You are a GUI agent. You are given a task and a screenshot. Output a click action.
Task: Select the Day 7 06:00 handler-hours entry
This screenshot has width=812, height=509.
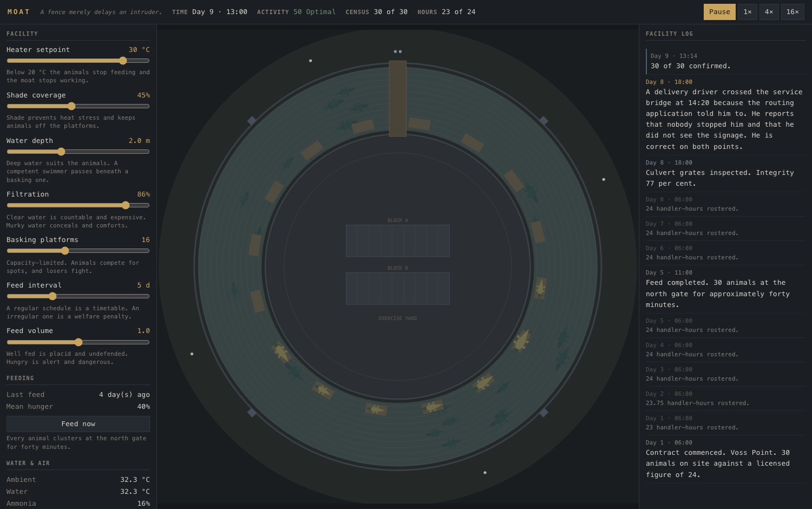tap(725, 229)
